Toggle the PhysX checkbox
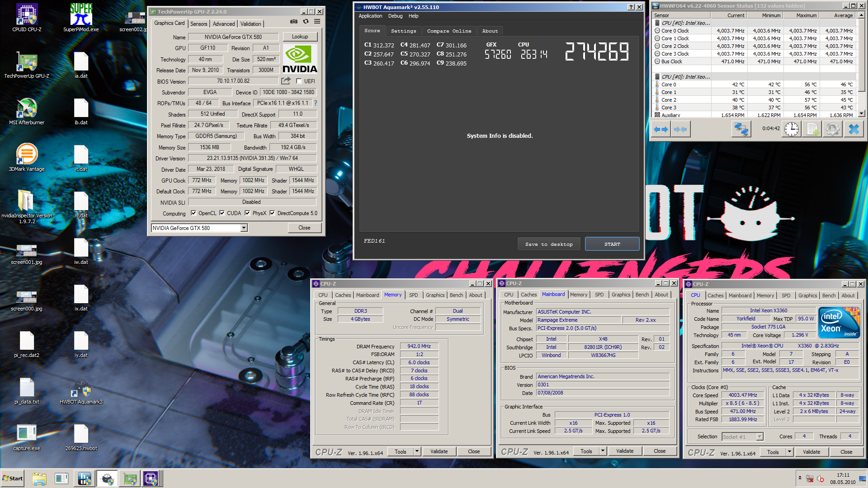The height and width of the screenshot is (488, 868). 247,213
